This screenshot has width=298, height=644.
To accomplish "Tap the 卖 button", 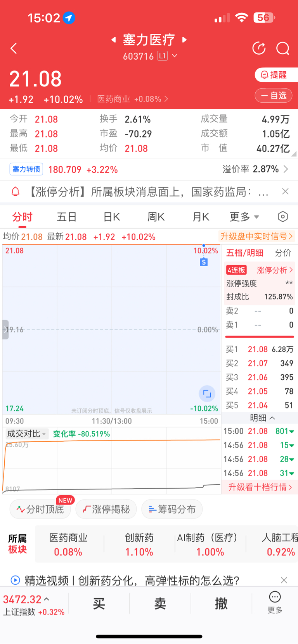I will tap(160, 603).
